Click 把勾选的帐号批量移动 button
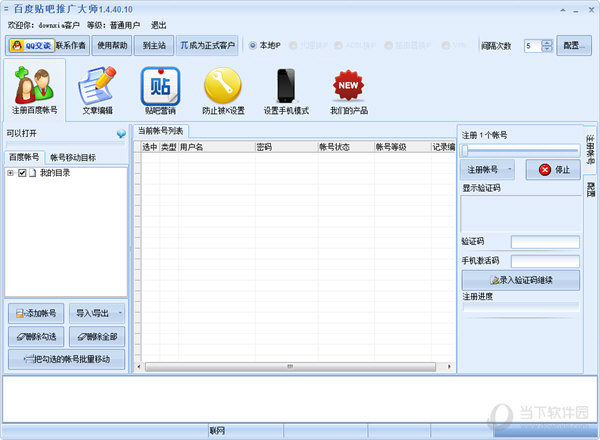 (67, 359)
